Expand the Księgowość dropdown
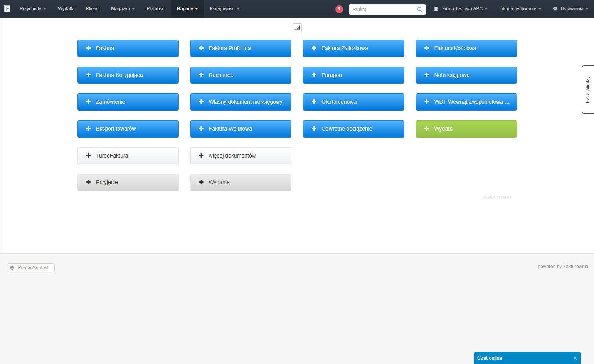Screen dimensions: 594x364 tap(225, 9)
